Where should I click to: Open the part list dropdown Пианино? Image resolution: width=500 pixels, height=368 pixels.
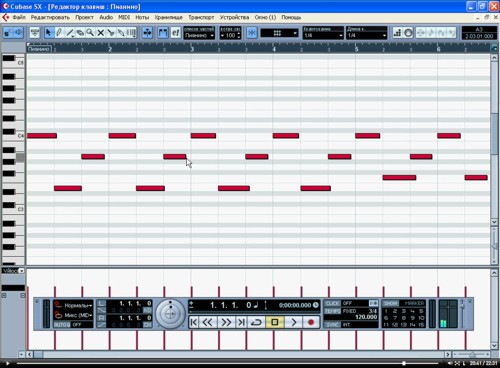tap(199, 35)
